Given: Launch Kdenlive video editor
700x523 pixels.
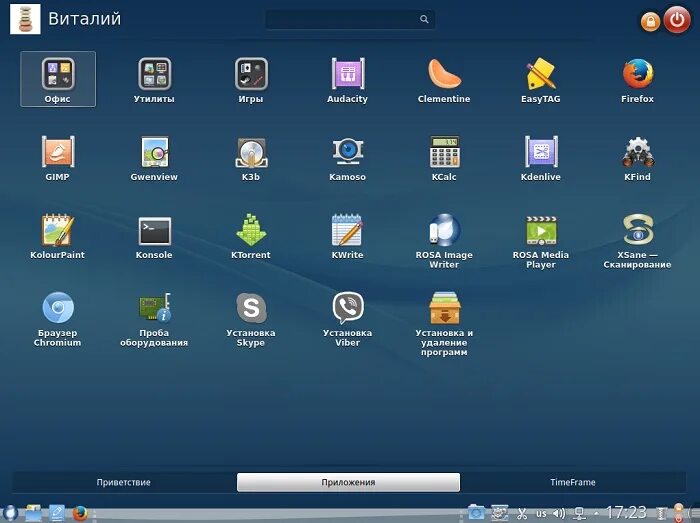Looking at the screenshot, I should (x=541, y=157).
